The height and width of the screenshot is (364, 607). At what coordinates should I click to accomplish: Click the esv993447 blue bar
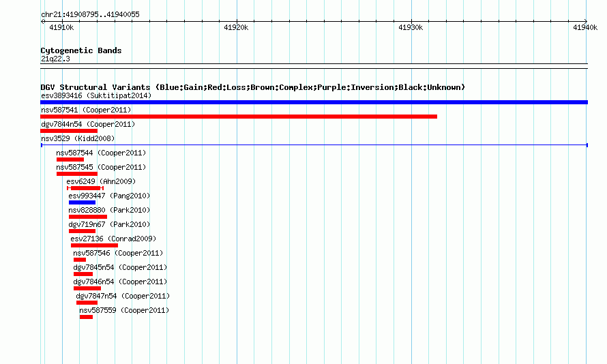click(x=82, y=202)
